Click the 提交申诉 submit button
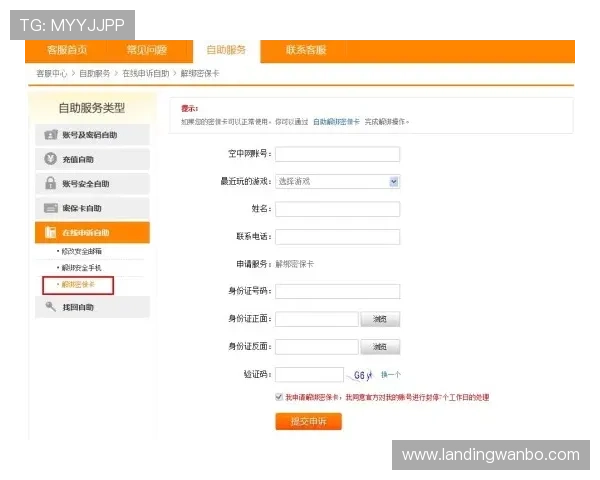600x480 pixels. coord(308,421)
